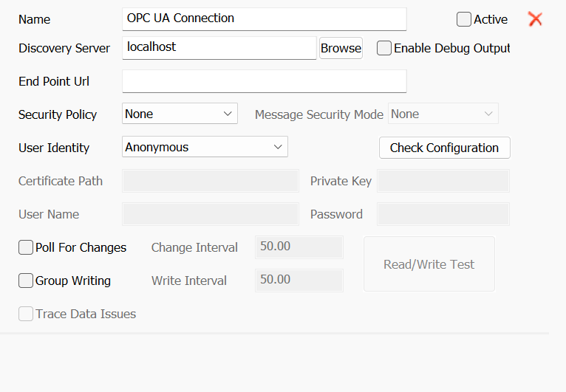Click into the Name text field
566x392 pixels.
point(264,18)
